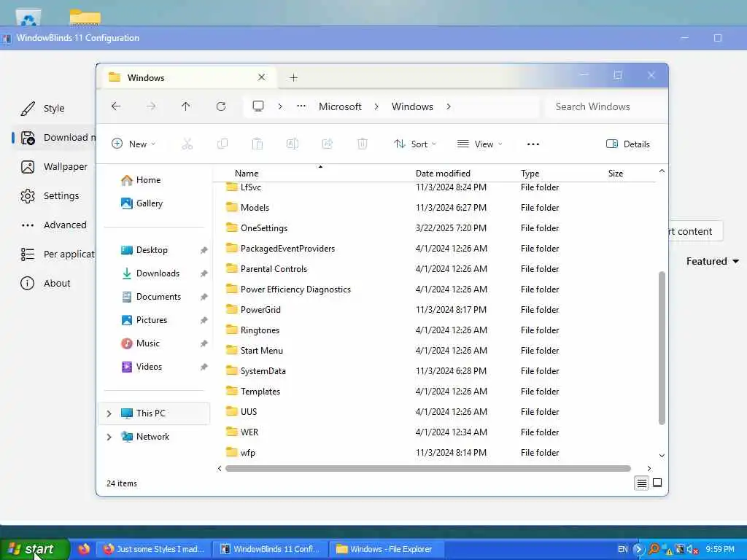Close the Windows tab
Viewport: 747px width, 560px height.
pos(262,77)
